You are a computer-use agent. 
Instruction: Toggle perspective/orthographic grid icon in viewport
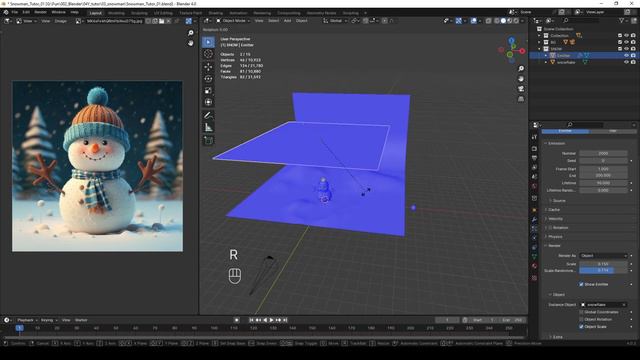(x=521, y=99)
